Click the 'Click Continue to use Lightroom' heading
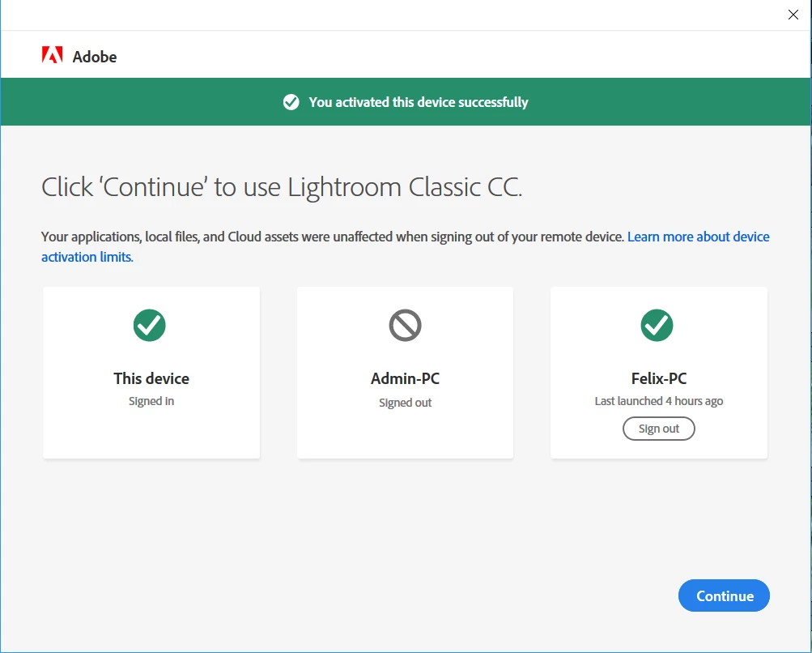This screenshot has height=653, width=812. click(x=282, y=188)
